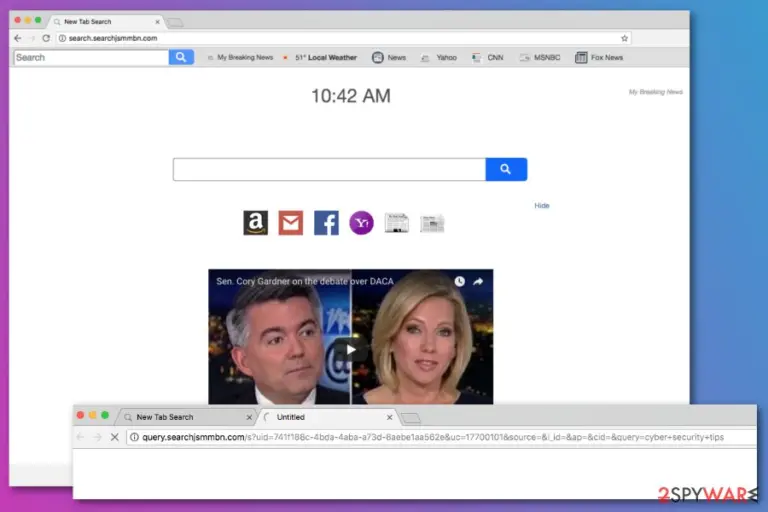This screenshot has width=768, height=512.
Task: Open the 51° Local Weather link
Action: click(x=320, y=57)
